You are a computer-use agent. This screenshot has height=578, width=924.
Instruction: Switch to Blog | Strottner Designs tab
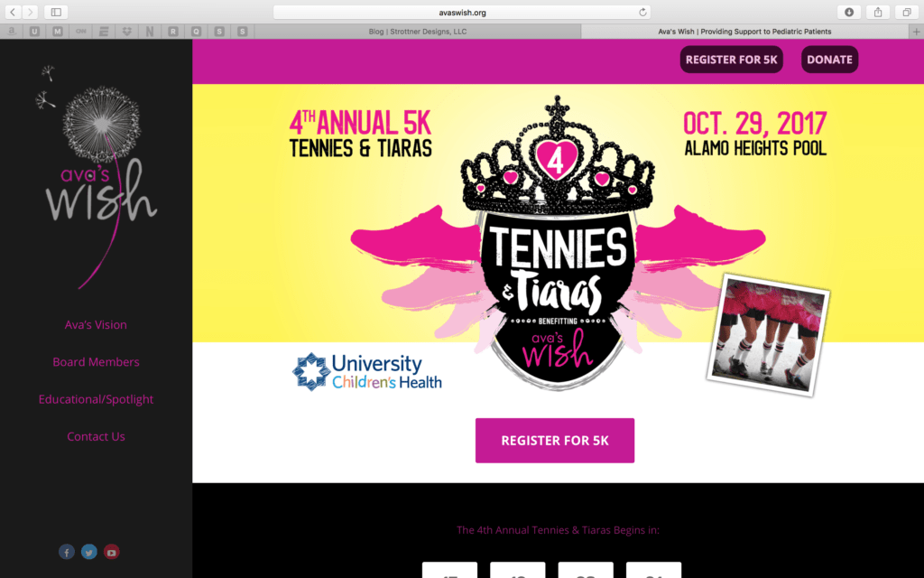(x=418, y=32)
